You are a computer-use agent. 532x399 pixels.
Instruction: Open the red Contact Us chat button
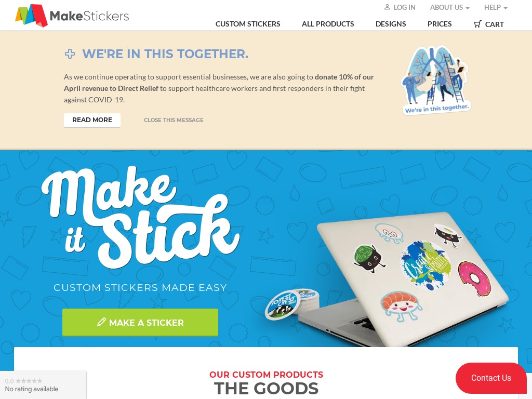tap(491, 378)
